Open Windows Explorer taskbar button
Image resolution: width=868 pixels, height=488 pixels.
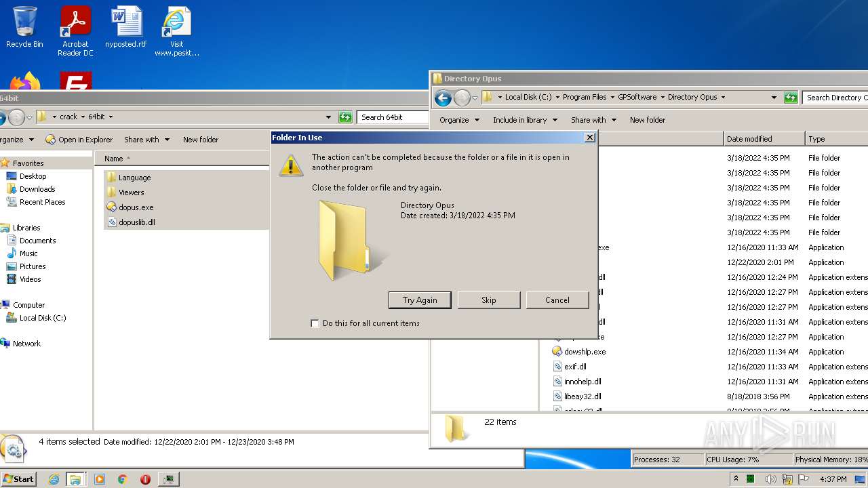(x=75, y=479)
